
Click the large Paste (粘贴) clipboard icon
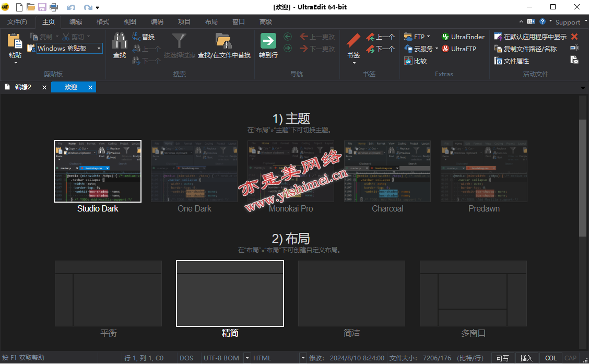[15, 41]
